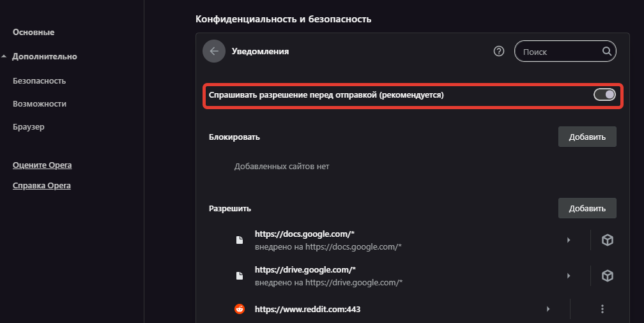
Task: Expand details arrow for reddit.com
Action: click(548, 309)
